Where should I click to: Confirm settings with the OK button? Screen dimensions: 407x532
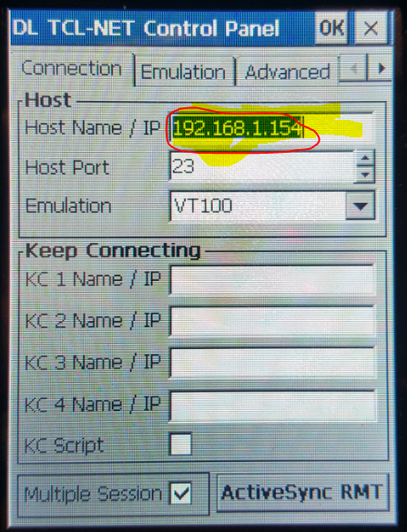tap(331, 28)
